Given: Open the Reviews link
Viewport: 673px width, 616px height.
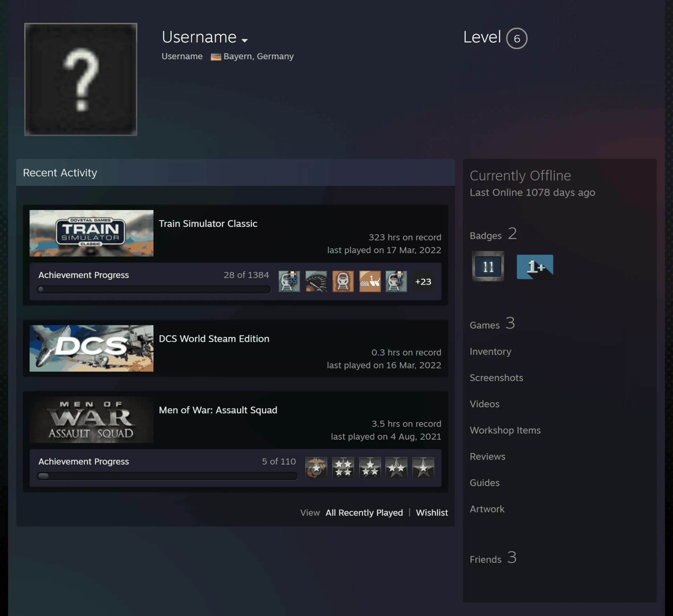Looking at the screenshot, I should (488, 456).
